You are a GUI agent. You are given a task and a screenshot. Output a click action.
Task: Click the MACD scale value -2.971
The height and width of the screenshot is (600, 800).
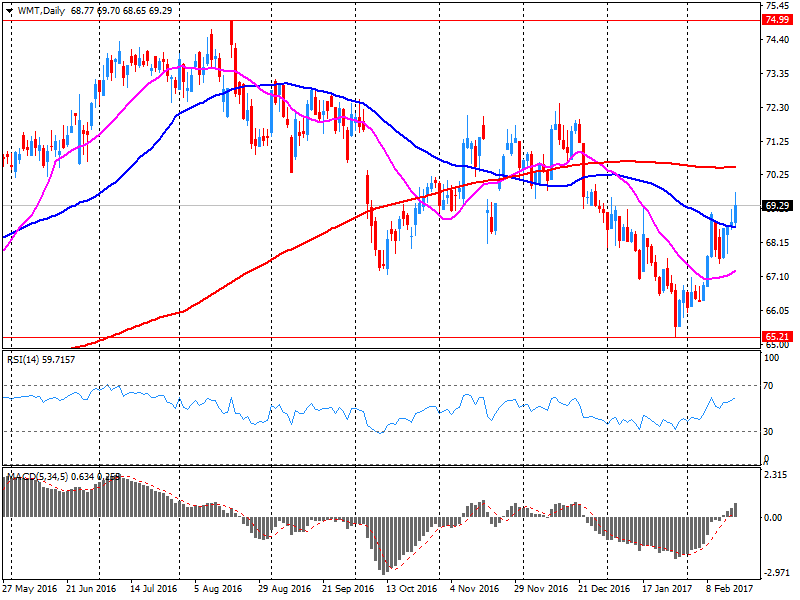[x=776, y=573]
